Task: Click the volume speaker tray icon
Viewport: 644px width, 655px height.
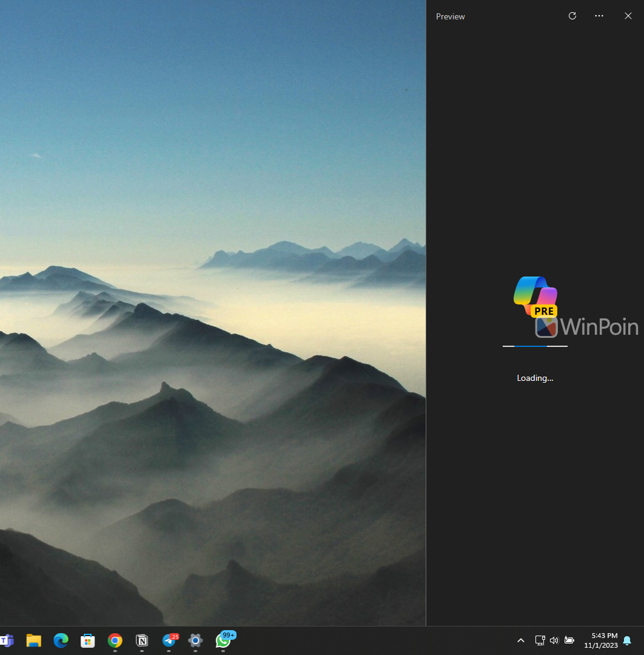Action: point(554,640)
